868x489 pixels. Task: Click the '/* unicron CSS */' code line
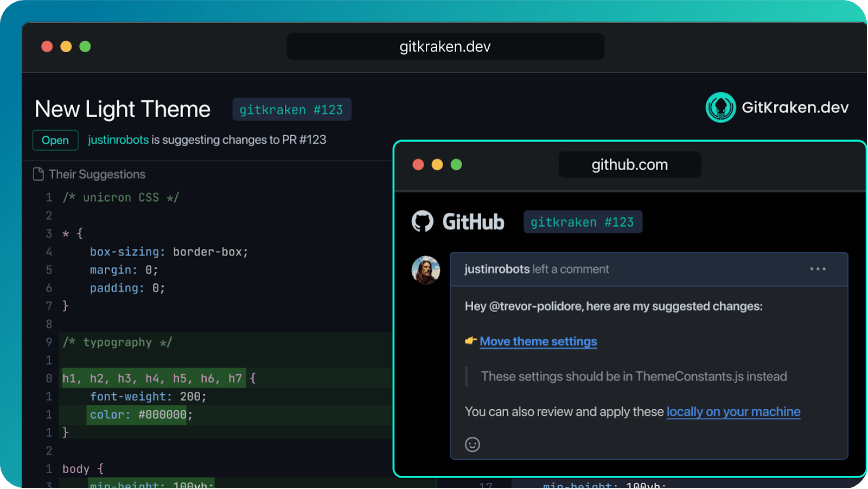tap(120, 198)
